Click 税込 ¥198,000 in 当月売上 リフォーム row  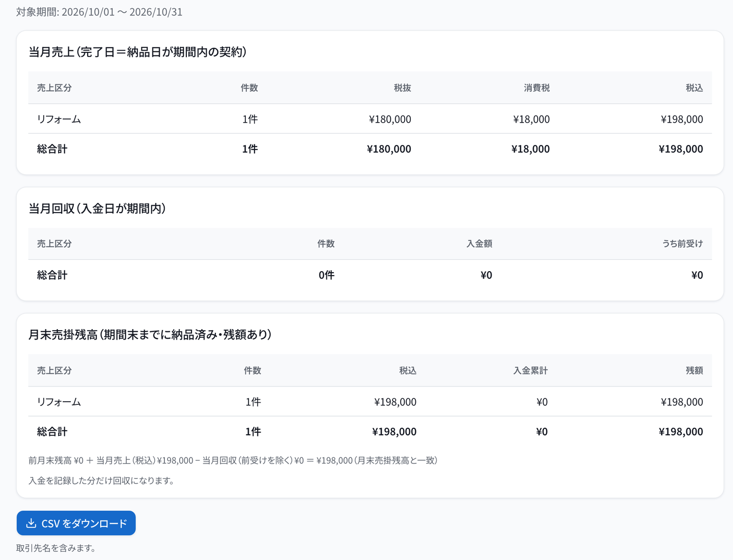click(682, 119)
